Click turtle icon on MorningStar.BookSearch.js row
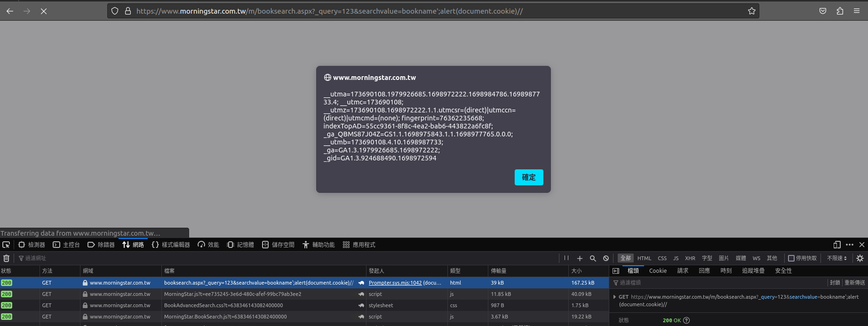 [361, 317]
